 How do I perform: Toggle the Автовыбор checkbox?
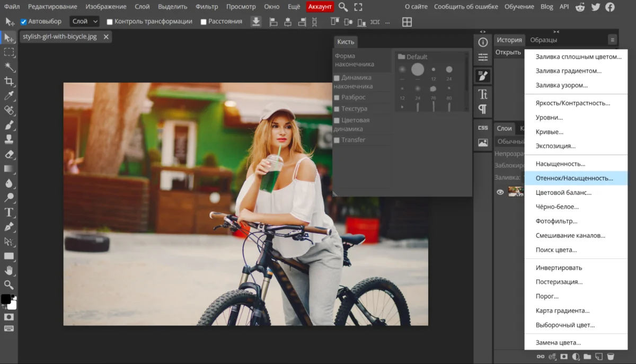tap(23, 22)
